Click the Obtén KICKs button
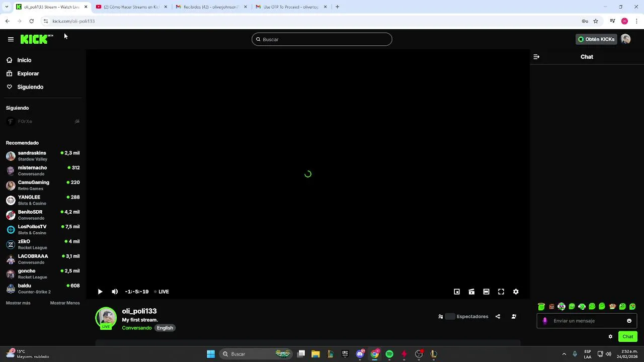Screen dimensions: 644x362 point(596,39)
